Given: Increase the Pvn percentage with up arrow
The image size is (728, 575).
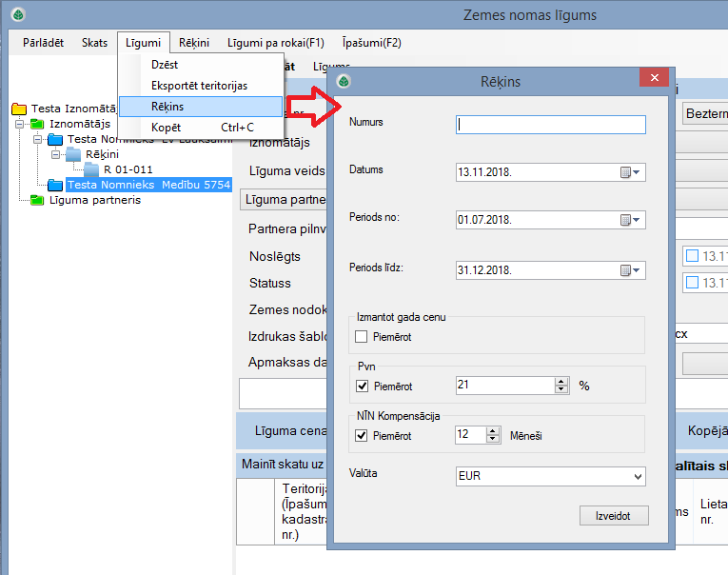Looking at the screenshot, I should click(x=562, y=382).
